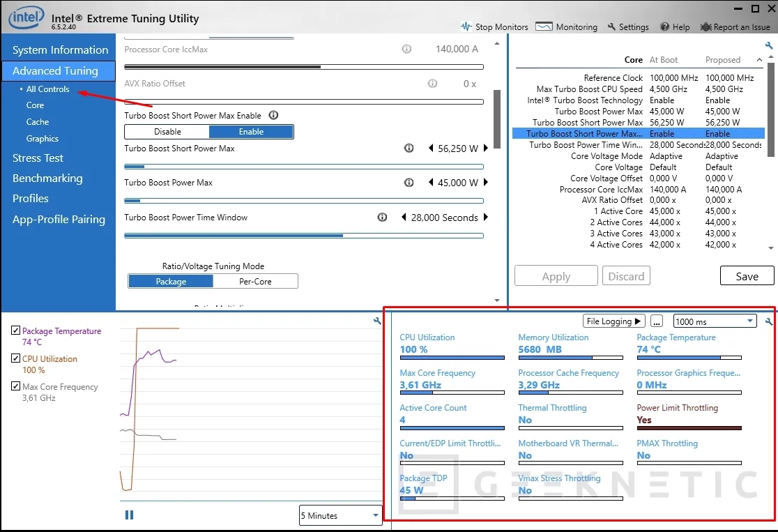Screen dimensions: 778x532
Task: Save the current tuning profile
Action: click(747, 276)
